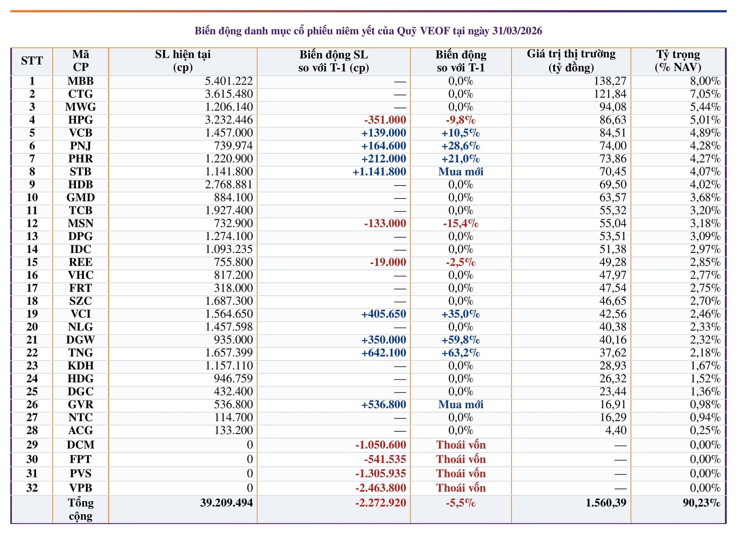This screenshot has height=535, width=756.
Task: Select the SL hiện tại column header
Action: click(183, 61)
